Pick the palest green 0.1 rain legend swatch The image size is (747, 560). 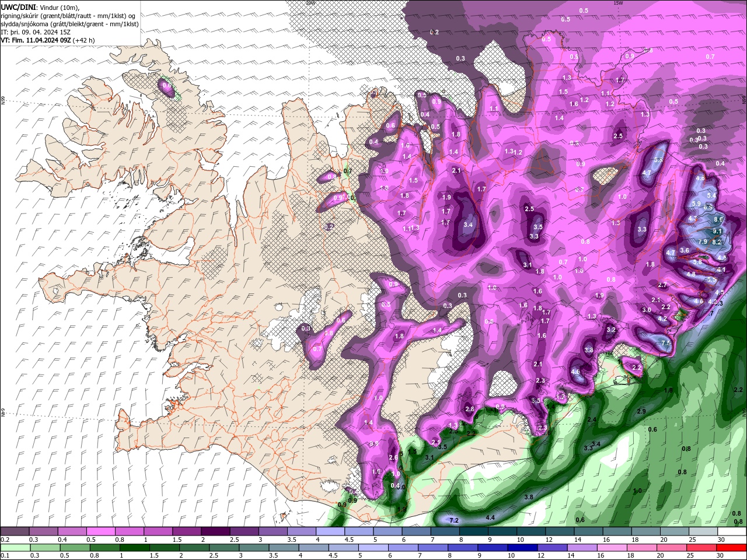coord(16,548)
